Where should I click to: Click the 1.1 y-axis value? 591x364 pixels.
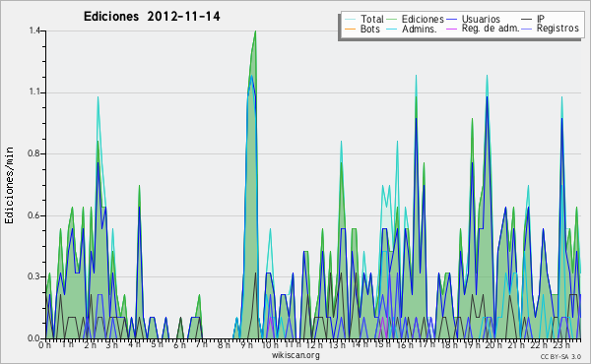(x=34, y=92)
